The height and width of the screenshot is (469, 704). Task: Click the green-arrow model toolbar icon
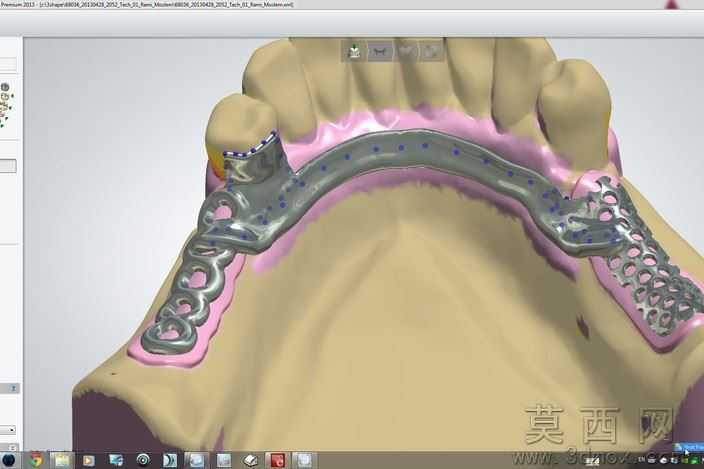pos(354,51)
